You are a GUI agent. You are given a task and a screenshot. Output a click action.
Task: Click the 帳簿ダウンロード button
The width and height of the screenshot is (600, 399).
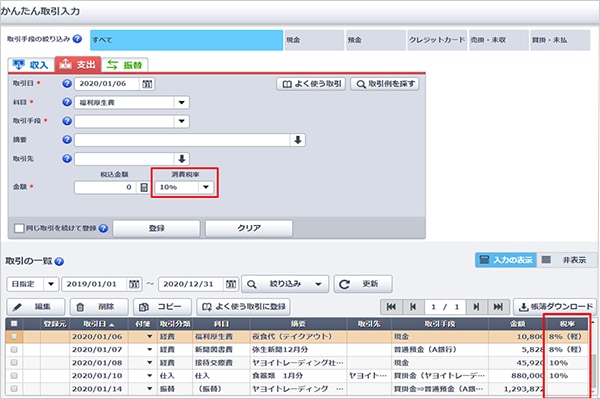pos(555,307)
